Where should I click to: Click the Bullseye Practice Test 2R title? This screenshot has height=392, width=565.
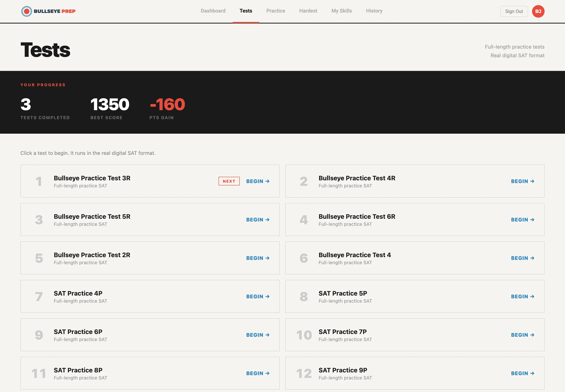pyautogui.click(x=92, y=255)
